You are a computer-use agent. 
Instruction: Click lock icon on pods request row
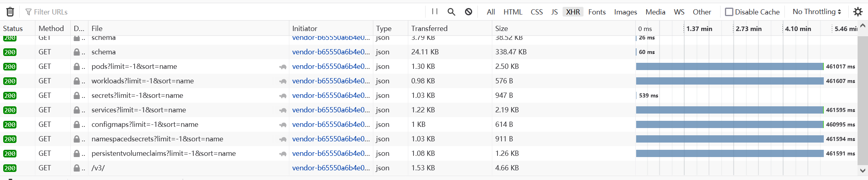coord(77,66)
